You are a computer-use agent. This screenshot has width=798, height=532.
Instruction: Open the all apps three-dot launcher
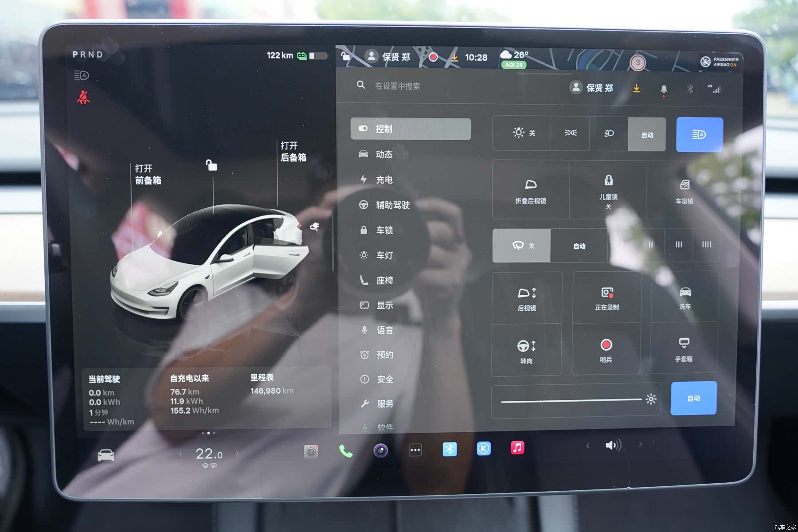pos(415,450)
